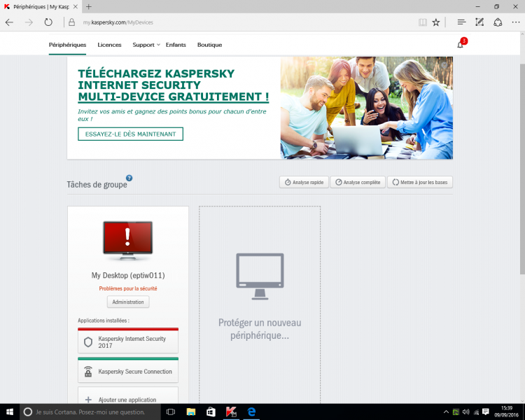Open Kaspersky Internet Security 2017 application entry

click(x=128, y=341)
